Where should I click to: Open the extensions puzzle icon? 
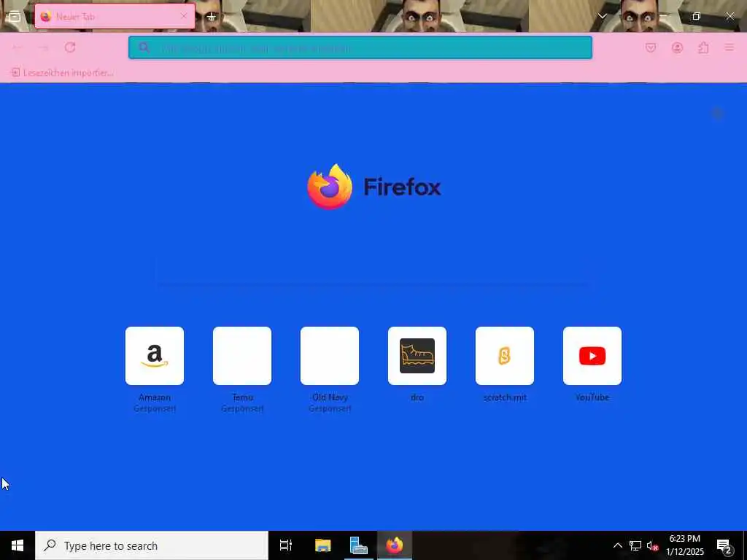click(x=703, y=47)
